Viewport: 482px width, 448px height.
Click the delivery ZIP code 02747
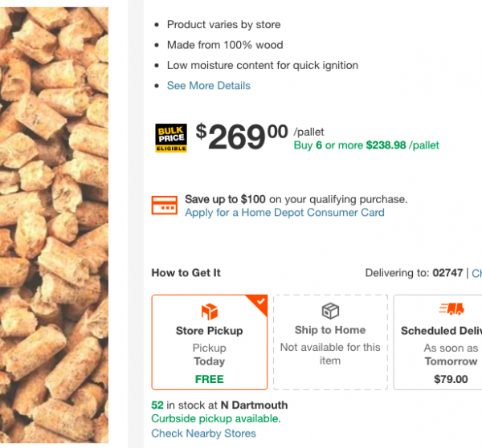447,273
